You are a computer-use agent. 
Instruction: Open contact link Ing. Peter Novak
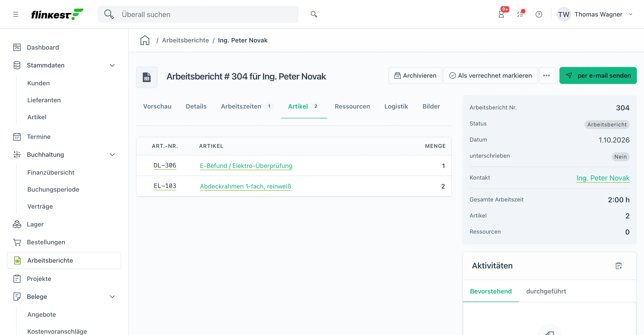click(x=603, y=178)
